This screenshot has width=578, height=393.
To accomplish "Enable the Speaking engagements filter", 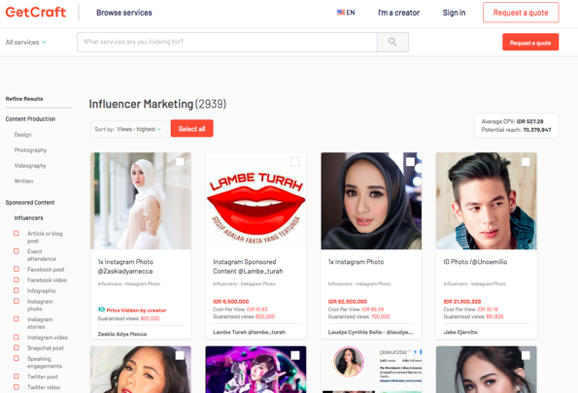I will (x=16, y=358).
